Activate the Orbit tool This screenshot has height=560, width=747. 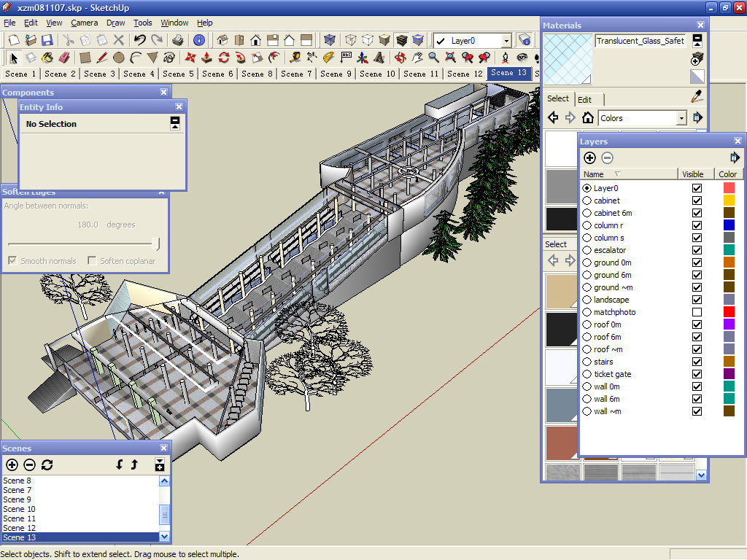tap(400, 58)
